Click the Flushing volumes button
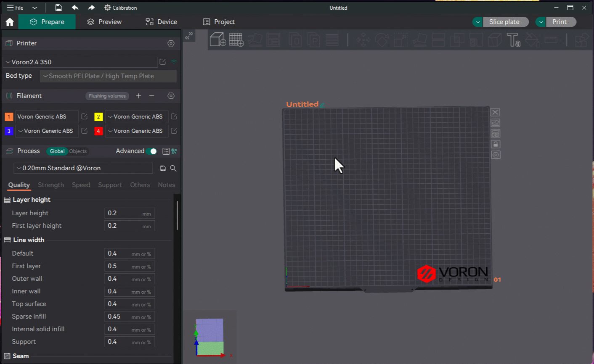Screen dimensions: 594x364 point(107,96)
